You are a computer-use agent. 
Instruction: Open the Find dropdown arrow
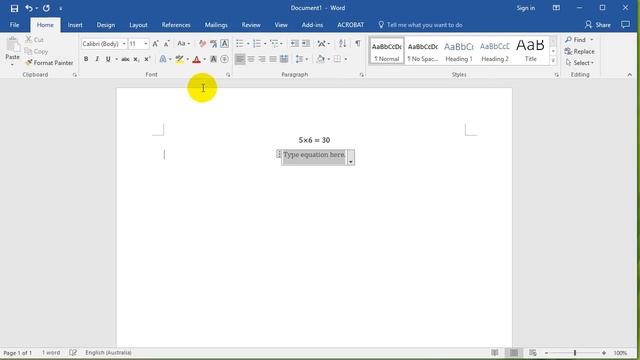[592, 40]
